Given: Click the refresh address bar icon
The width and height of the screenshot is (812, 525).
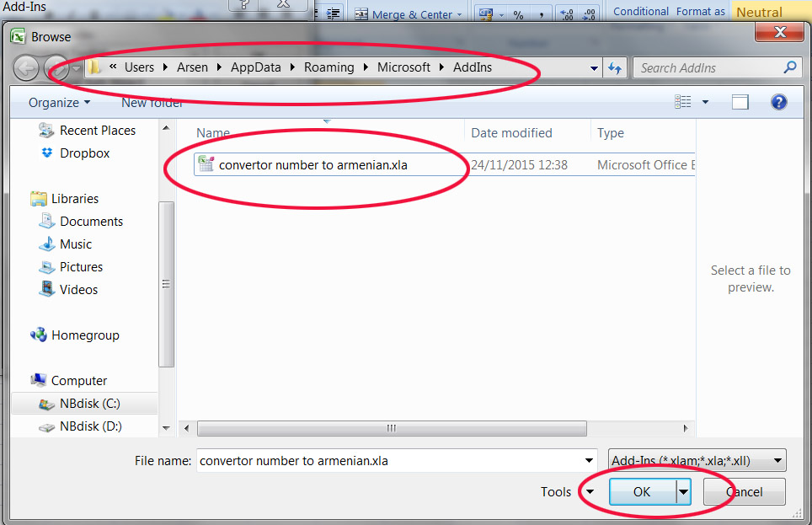Looking at the screenshot, I should (x=615, y=68).
